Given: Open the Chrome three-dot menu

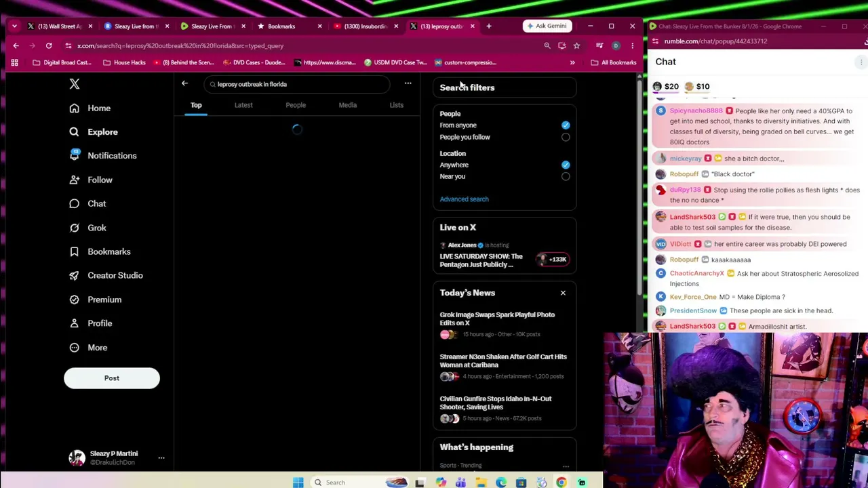Looking at the screenshot, I should click(632, 46).
